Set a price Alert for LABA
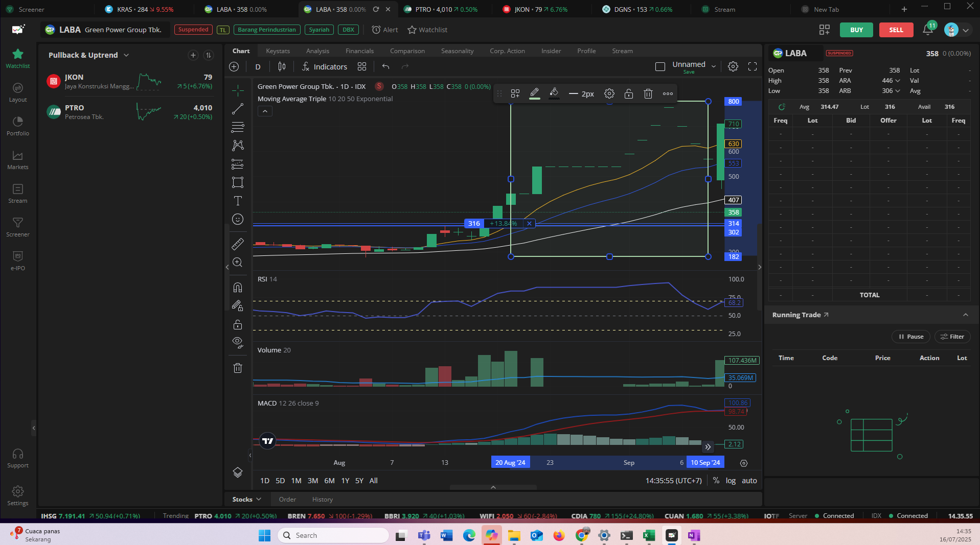The width and height of the screenshot is (980, 545). pyautogui.click(x=385, y=30)
